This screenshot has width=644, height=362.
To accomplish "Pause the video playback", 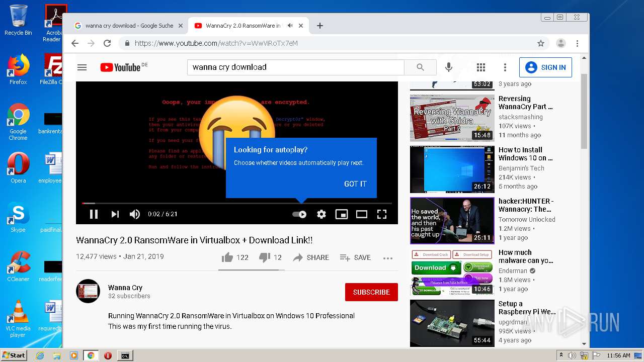I will pyautogui.click(x=94, y=214).
